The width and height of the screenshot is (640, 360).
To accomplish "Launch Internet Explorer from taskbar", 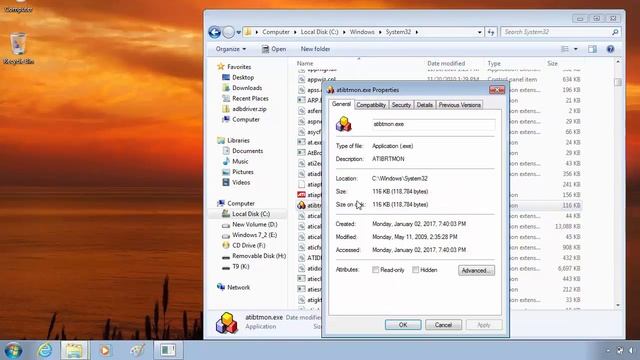I will (44, 350).
